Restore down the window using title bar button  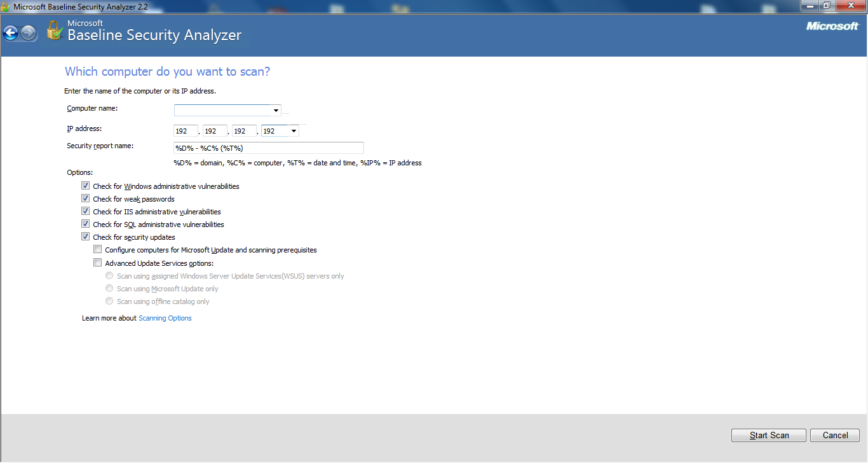pyautogui.click(x=826, y=6)
